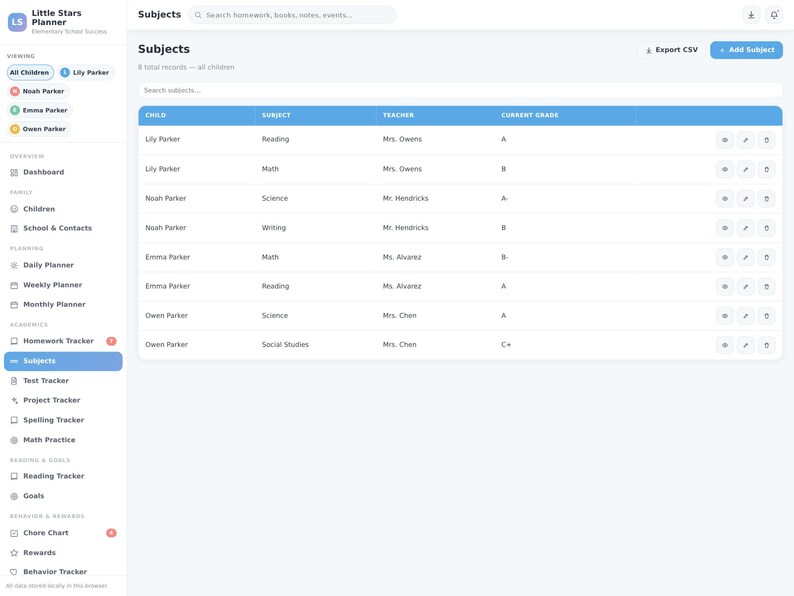Open Monthly Planner
This screenshot has width=794, height=596.
point(63,304)
